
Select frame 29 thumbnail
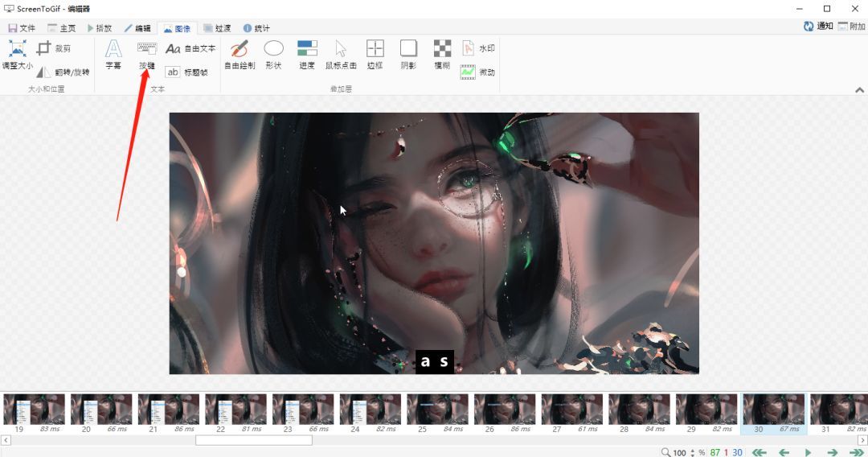706,414
